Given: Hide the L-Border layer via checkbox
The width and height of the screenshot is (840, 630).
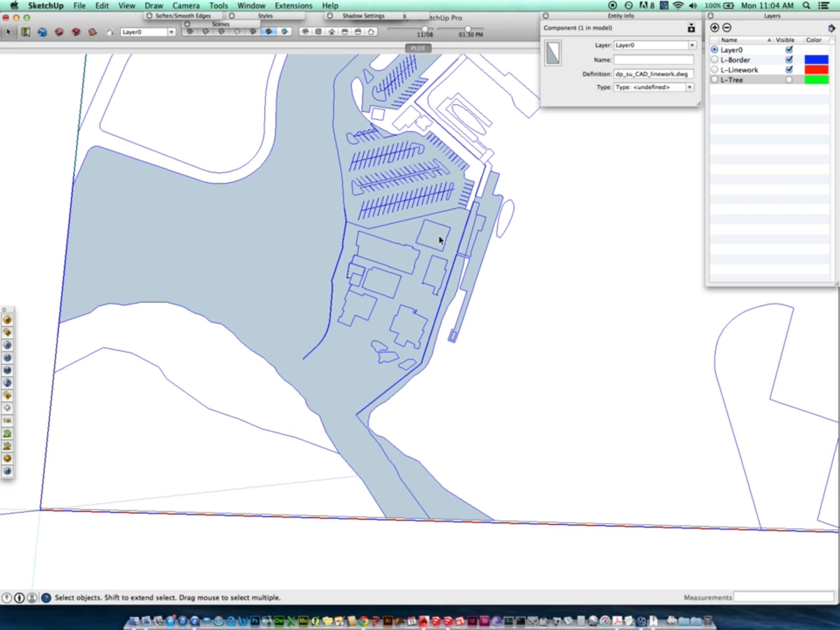Looking at the screenshot, I should [x=789, y=59].
